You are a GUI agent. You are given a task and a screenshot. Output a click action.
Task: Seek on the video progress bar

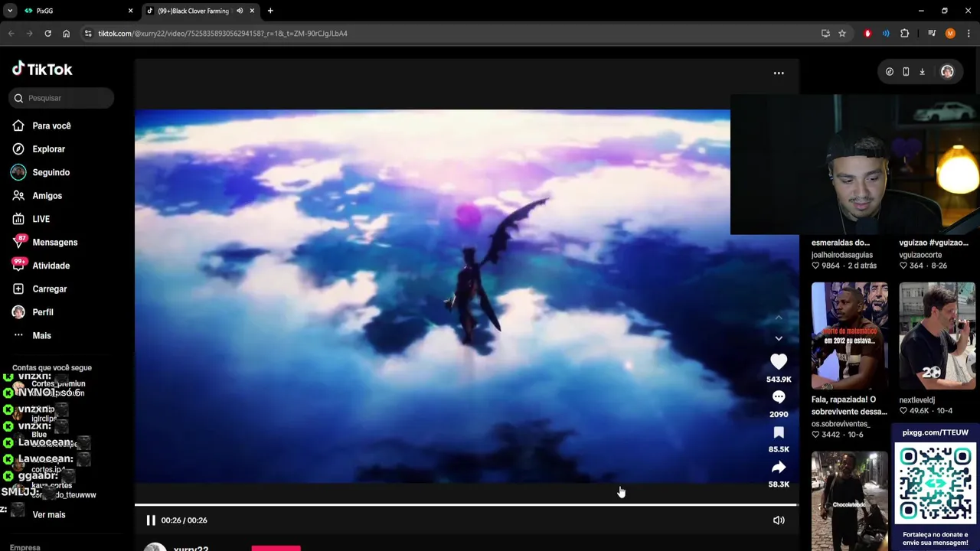466,505
